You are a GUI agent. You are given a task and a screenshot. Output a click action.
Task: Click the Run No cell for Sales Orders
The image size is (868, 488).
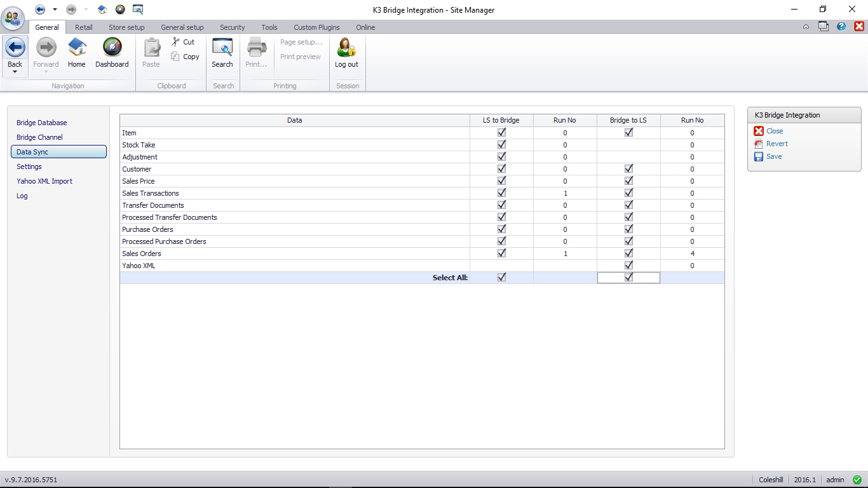565,254
